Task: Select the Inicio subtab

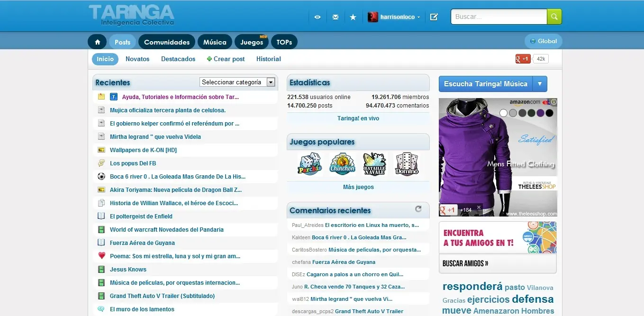Action: (x=105, y=59)
